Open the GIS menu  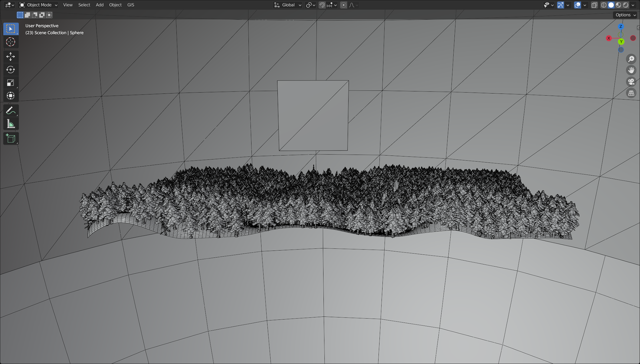point(131,5)
